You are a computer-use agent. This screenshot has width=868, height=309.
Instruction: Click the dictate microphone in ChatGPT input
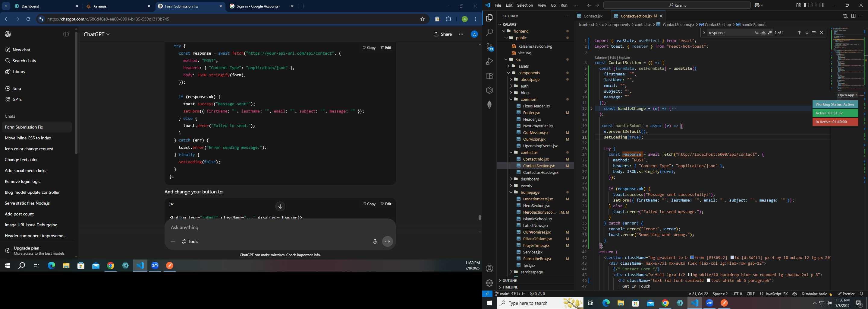[375, 241]
